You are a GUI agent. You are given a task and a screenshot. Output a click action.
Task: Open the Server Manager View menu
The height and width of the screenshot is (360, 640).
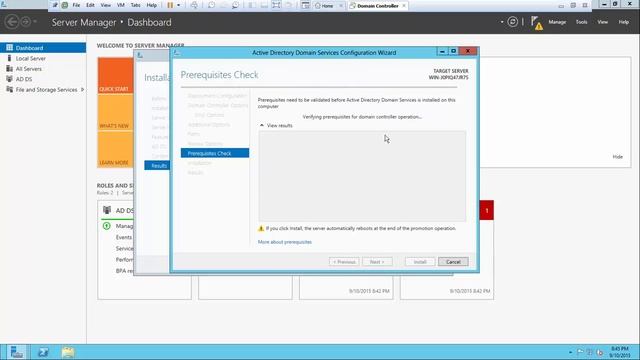click(602, 22)
